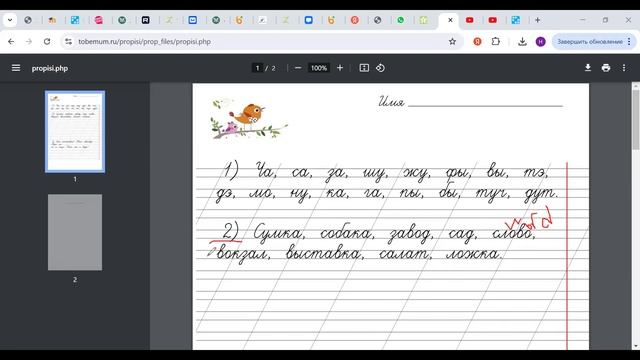Viewport: 640px width, 360px height.
Task: Click the word 'собака'
Action: [345, 233]
